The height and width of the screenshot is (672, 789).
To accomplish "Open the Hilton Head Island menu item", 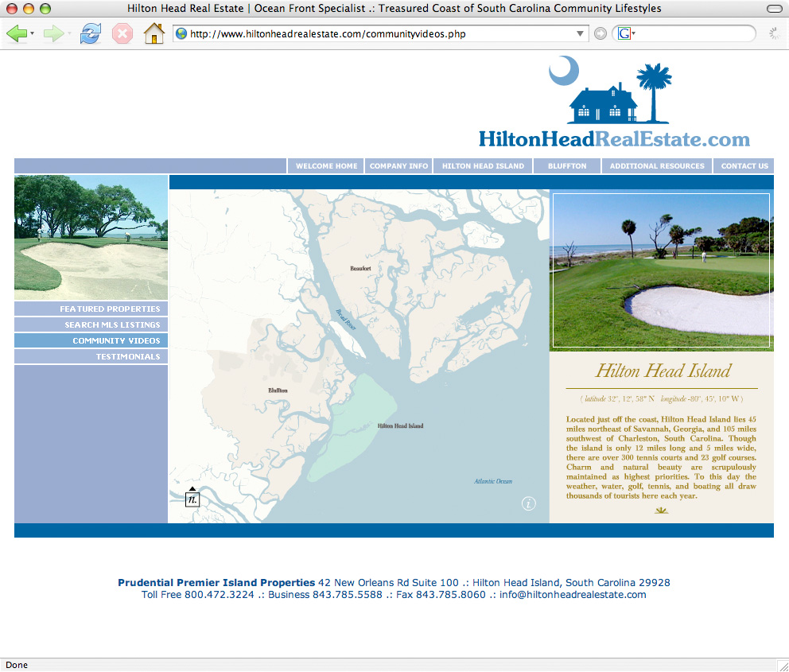I will coord(483,166).
